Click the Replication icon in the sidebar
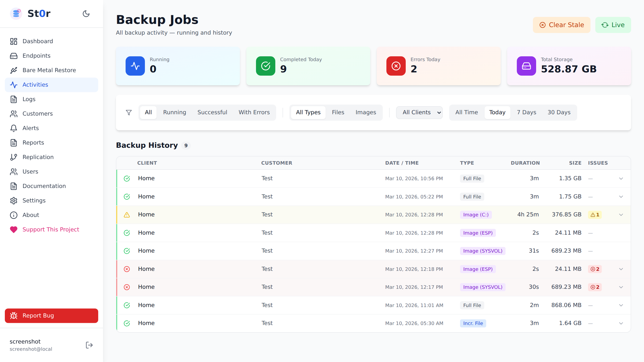This screenshot has height=362, width=644. [x=14, y=157]
